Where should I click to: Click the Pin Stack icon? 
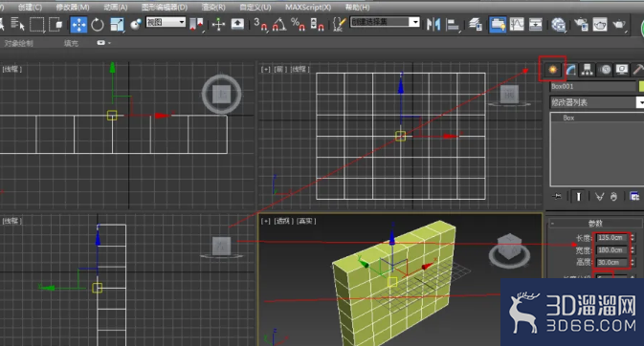coord(557,197)
